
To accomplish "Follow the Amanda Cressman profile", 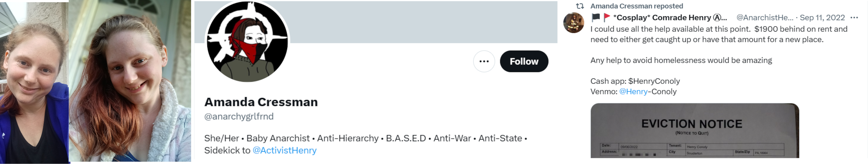I will pos(524,61).
